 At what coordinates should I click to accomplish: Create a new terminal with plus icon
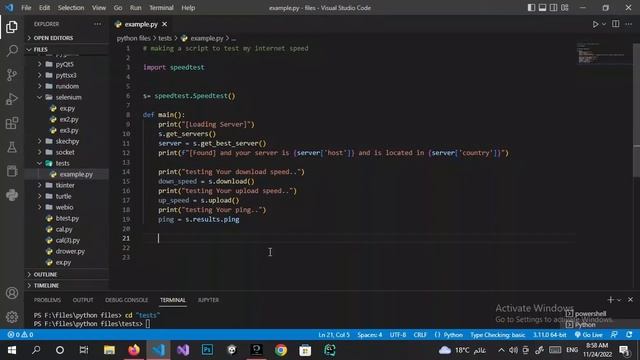[x=610, y=300]
